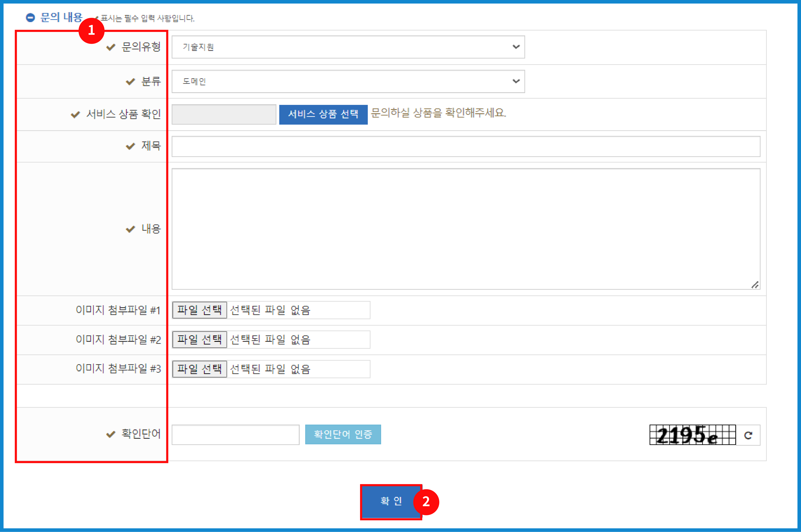The height and width of the screenshot is (532, 801).
Task: Open the 분류 dropdown showing 도메인
Action: (348, 81)
